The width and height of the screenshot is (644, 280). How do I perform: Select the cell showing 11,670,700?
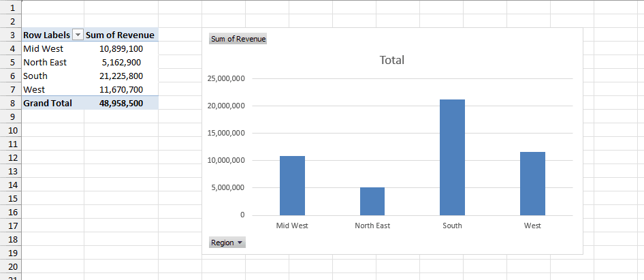click(x=121, y=89)
